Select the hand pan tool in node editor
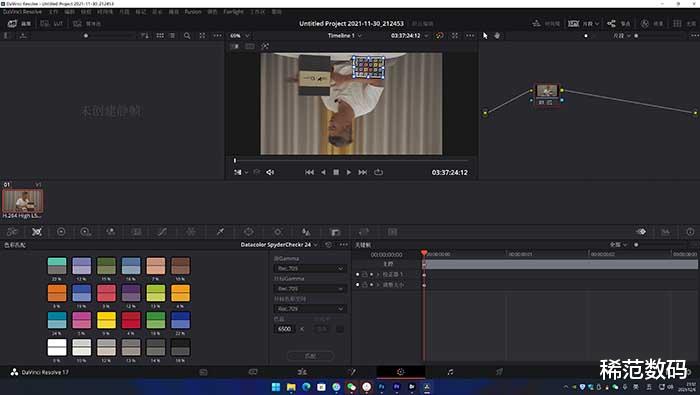The image size is (700, 395). pos(497,36)
